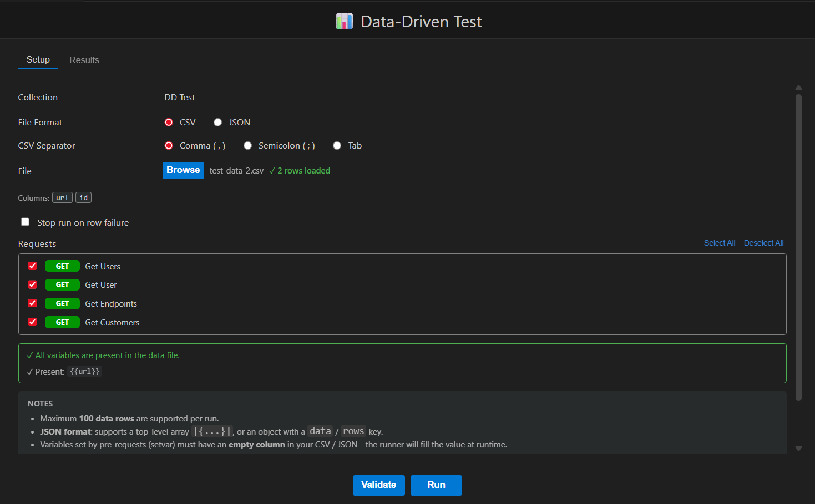
Task: Click the scrollbar down arrow
Action: pos(798,449)
